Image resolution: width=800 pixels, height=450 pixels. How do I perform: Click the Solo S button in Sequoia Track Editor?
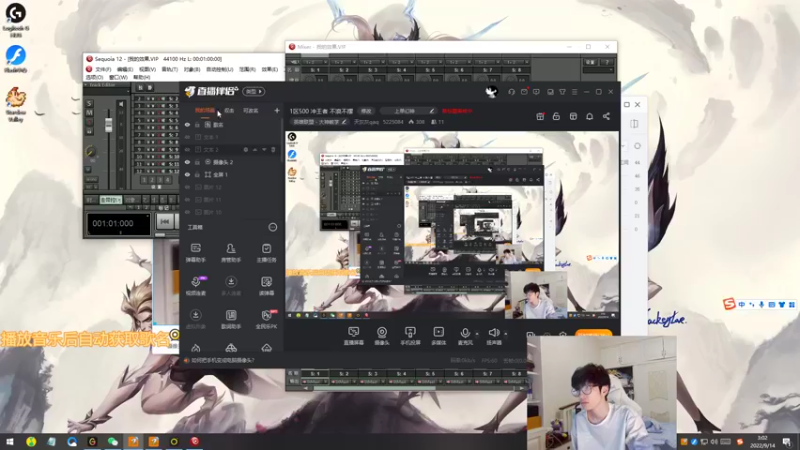[90, 104]
